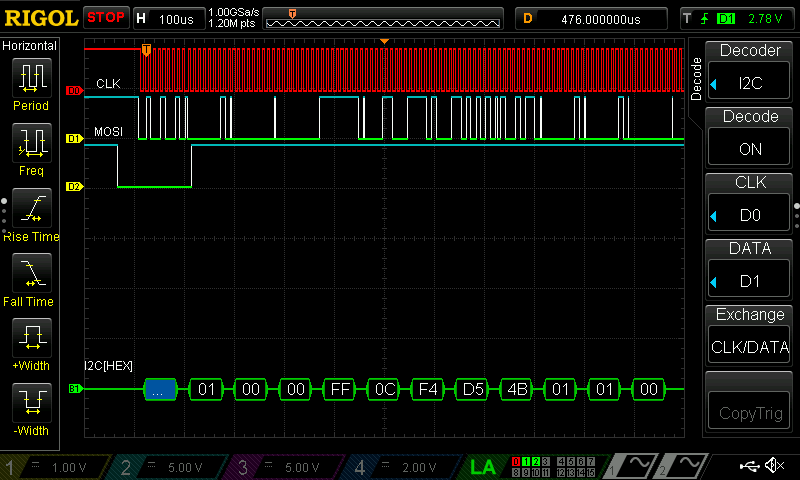Choose the Fall Time measurement icon
800x480 pixels.
pyautogui.click(x=32, y=272)
